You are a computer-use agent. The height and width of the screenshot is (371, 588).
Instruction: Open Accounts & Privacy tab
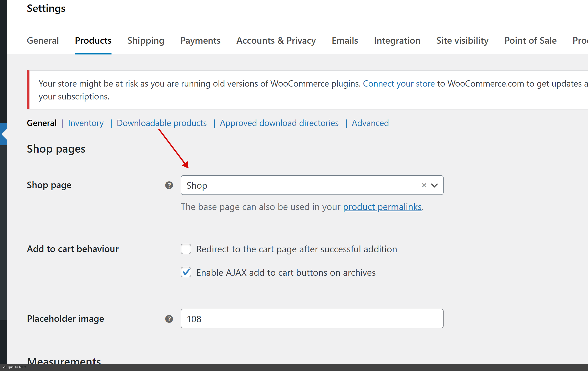(276, 41)
